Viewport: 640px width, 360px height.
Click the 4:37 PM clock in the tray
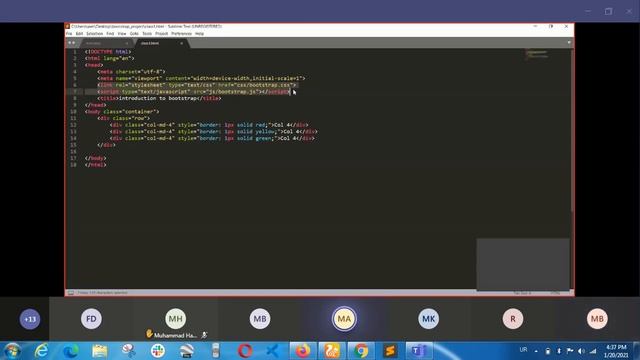coord(616,347)
